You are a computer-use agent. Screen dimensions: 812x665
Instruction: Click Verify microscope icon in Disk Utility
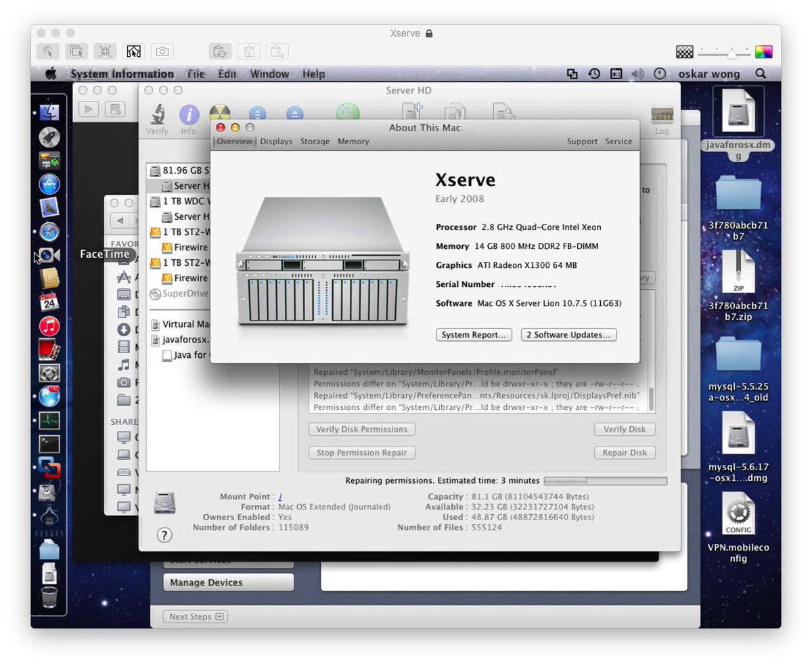tap(157, 119)
